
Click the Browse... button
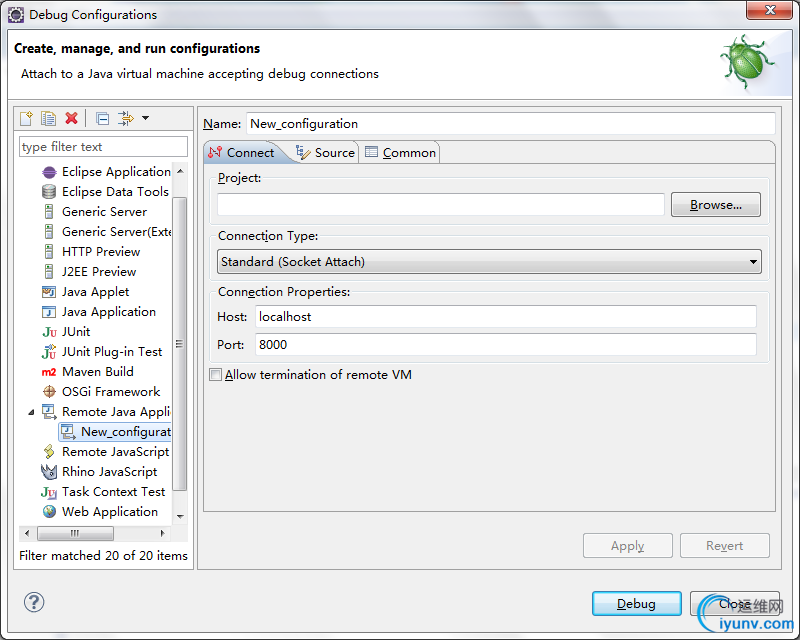tap(715, 205)
